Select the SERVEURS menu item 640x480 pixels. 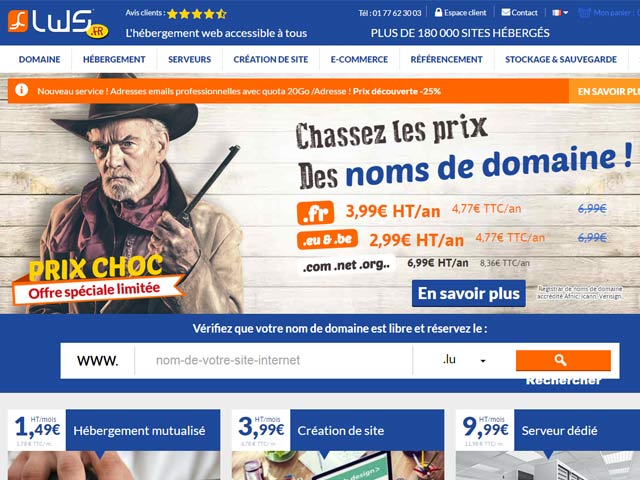pyautogui.click(x=189, y=59)
